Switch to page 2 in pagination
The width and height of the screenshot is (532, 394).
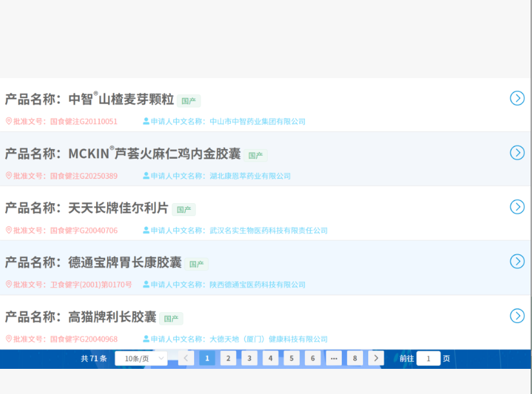228,359
